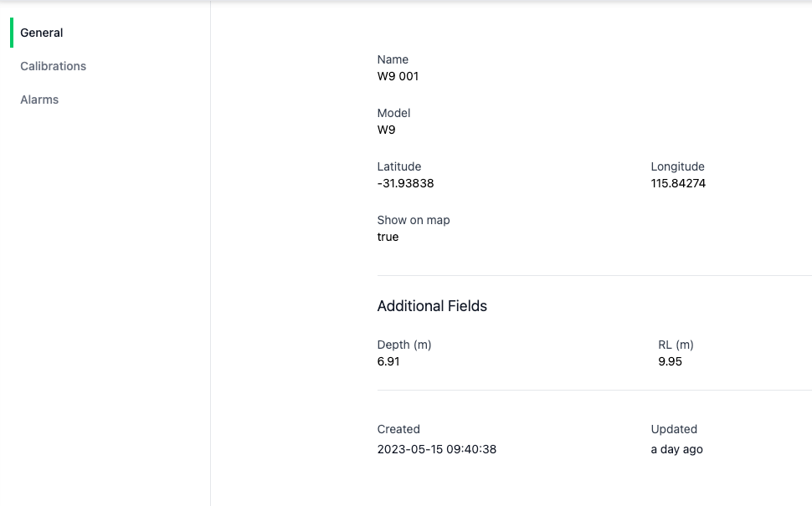Screen dimensions: 812x506
Task: Click the Additional Fields heading
Action: (432, 306)
